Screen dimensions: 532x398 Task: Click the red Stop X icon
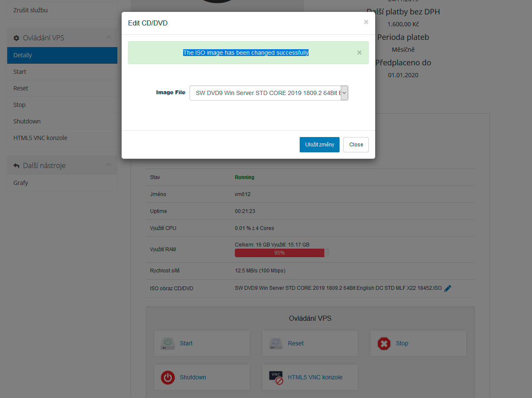(x=384, y=343)
